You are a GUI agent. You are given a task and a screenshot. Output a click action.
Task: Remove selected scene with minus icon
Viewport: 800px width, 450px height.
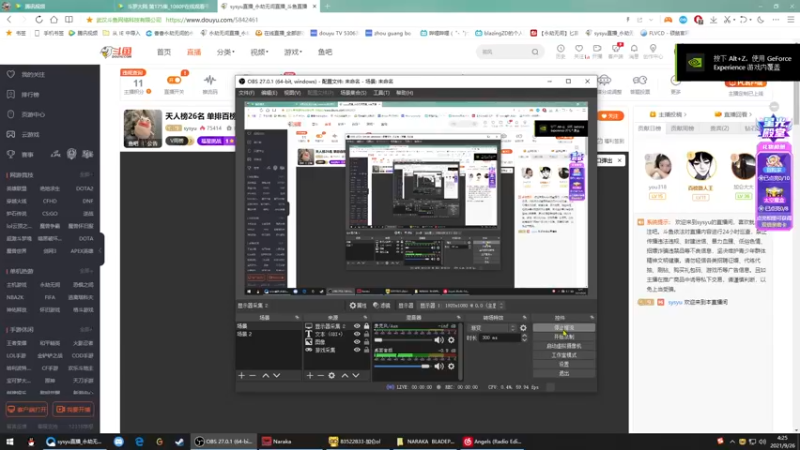coord(253,376)
